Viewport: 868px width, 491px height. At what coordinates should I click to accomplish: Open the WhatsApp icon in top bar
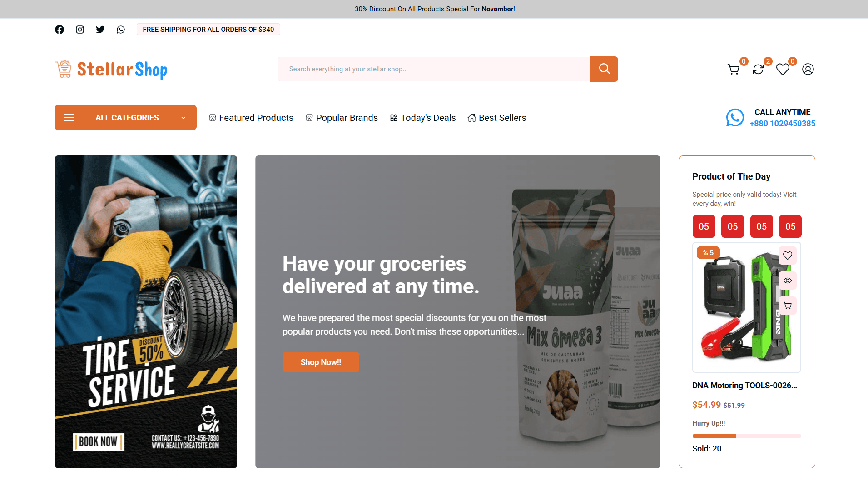click(x=121, y=30)
